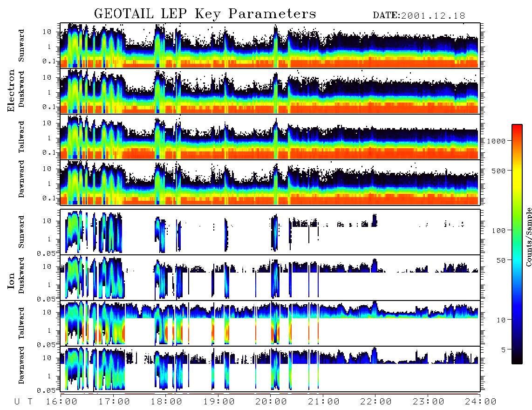Click the "20:00" time tick label

pos(271,402)
